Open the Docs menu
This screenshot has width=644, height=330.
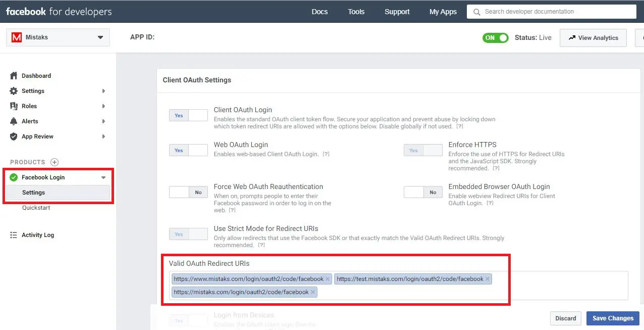(319, 11)
